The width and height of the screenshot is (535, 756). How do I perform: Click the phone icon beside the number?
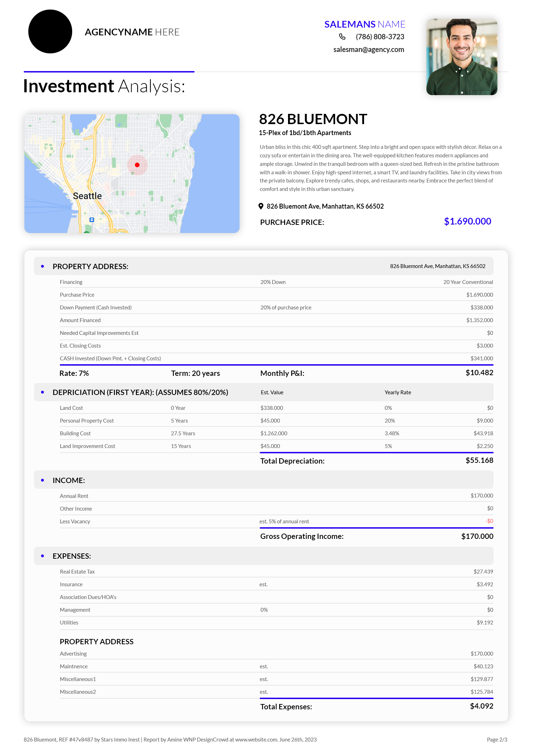click(342, 37)
